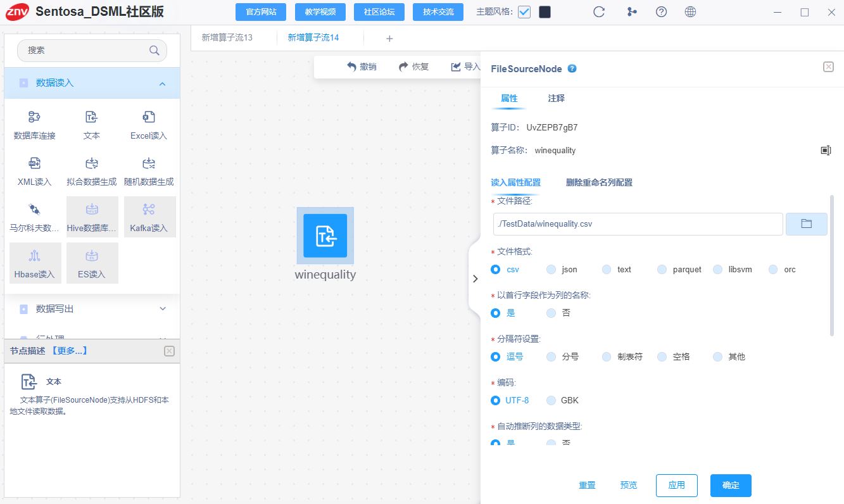
Task: Click the FileSourceNode help info icon
Action: [x=572, y=68]
